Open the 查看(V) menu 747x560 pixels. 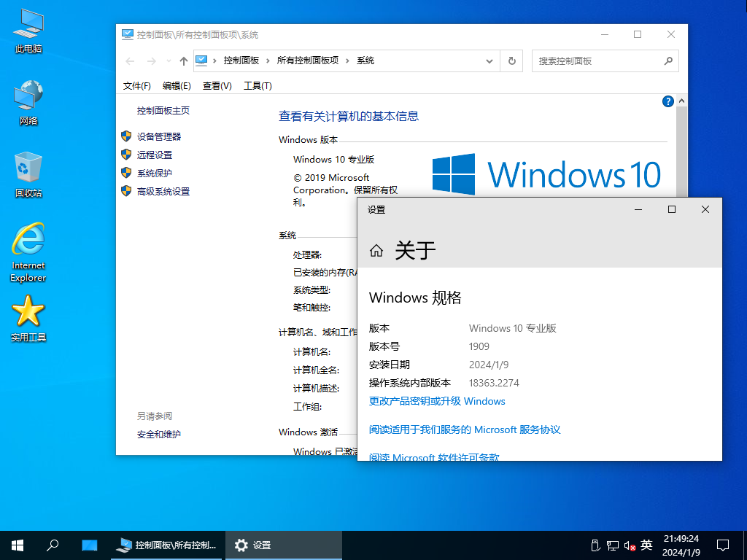(217, 86)
